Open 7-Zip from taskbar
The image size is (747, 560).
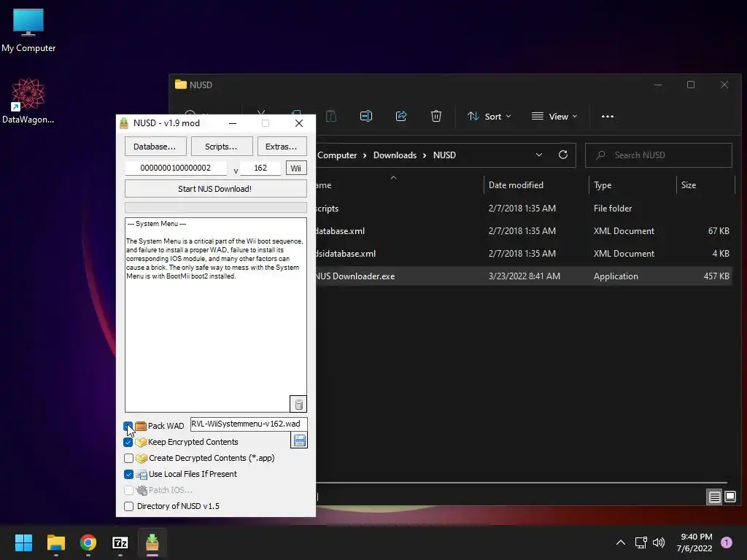(x=120, y=542)
